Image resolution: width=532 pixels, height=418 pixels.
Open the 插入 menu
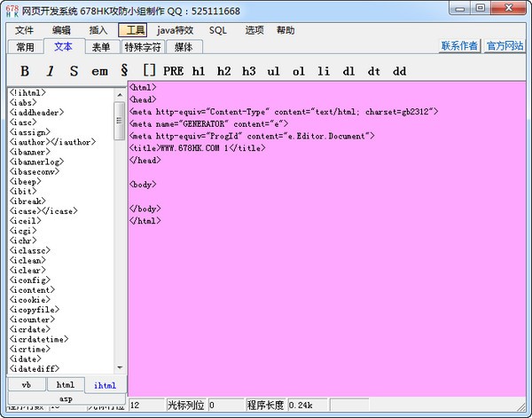(x=98, y=30)
